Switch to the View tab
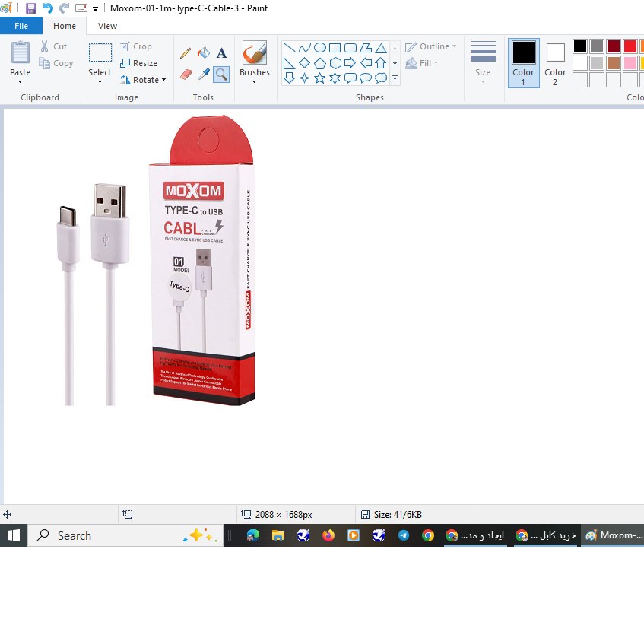 click(107, 25)
